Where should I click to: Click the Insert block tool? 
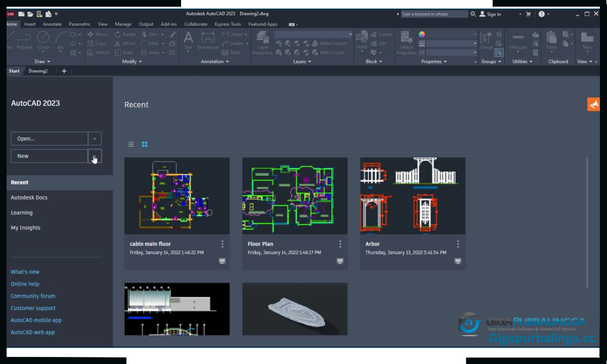362,40
